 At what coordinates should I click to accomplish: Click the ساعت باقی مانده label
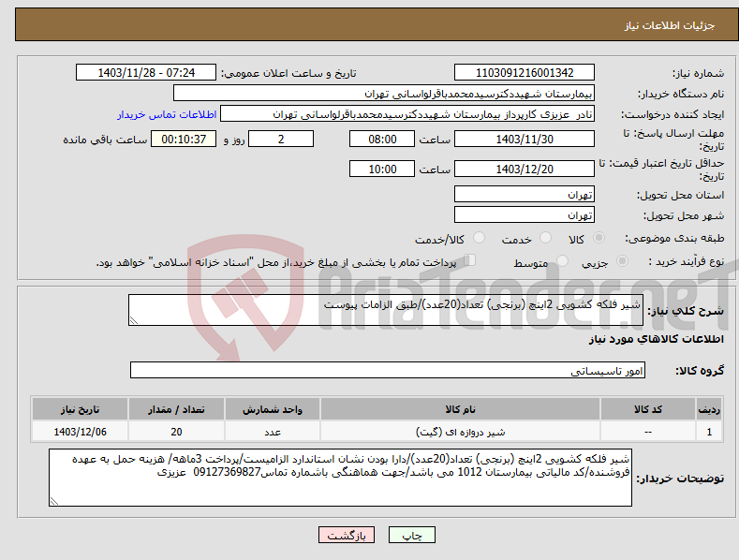(x=105, y=140)
